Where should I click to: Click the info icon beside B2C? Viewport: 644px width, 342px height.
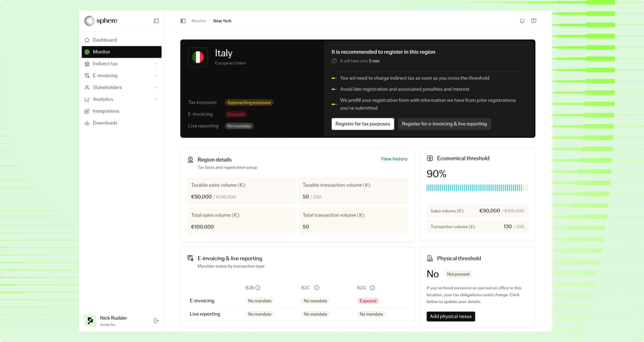[x=316, y=288]
